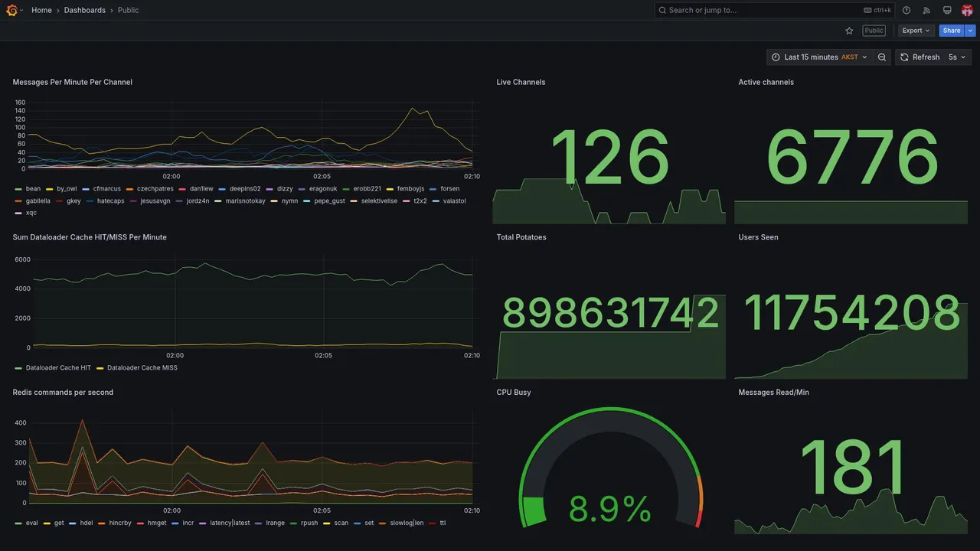The height and width of the screenshot is (551, 980).
Task: Toggle the hatecaps series label
Action: pos(110,201)
